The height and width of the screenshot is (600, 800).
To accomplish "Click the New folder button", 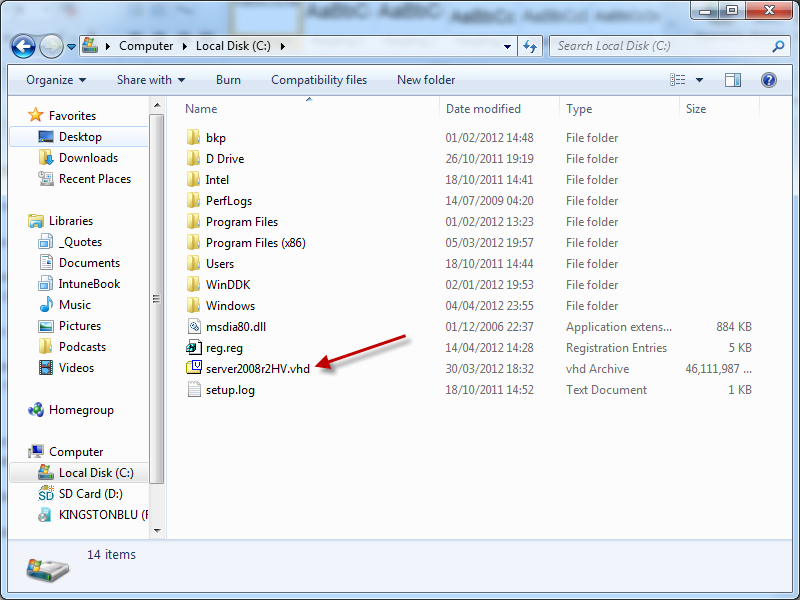I will pyautogui.click(x=426, y=80).
